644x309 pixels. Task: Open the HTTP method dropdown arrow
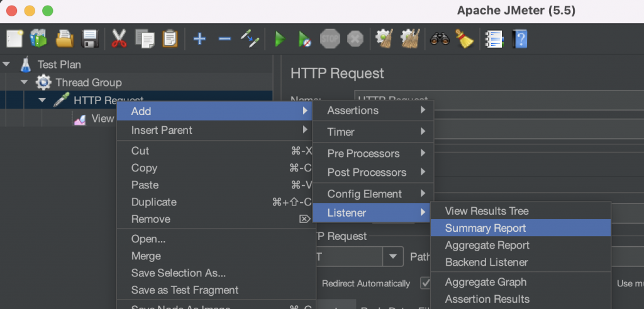click(393, 256)
